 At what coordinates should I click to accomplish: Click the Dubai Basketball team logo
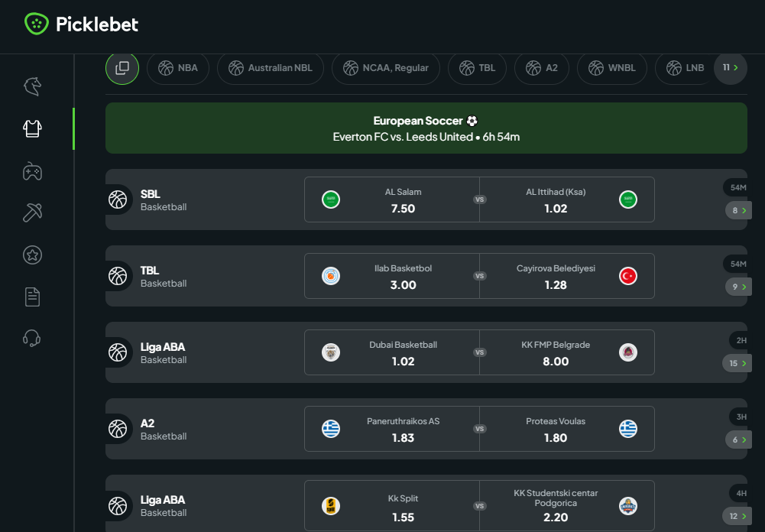(x=331, y=352)
